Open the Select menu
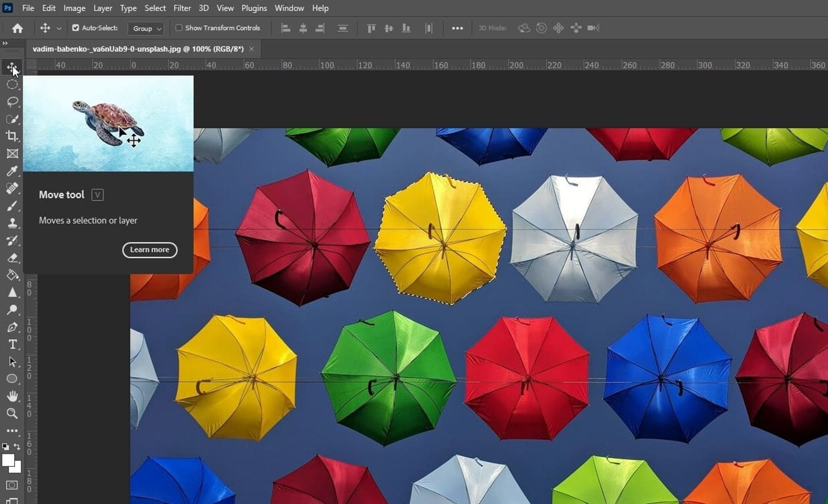 coord(155,8)
